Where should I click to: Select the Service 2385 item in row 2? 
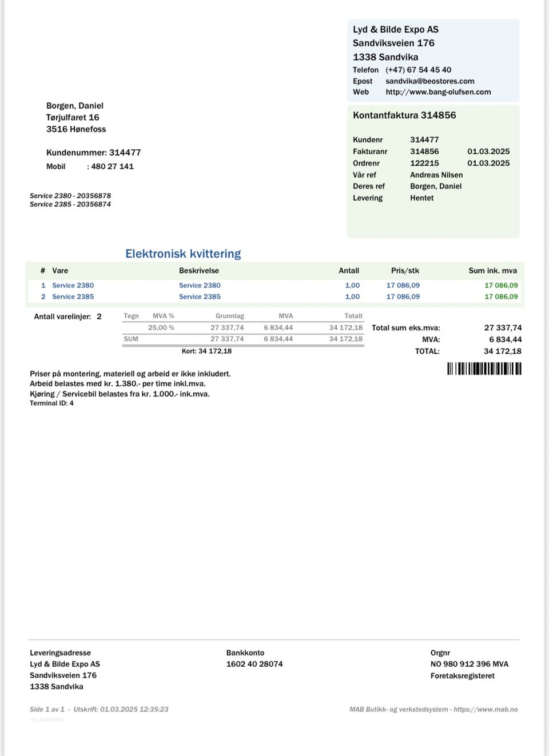point(73,297)
